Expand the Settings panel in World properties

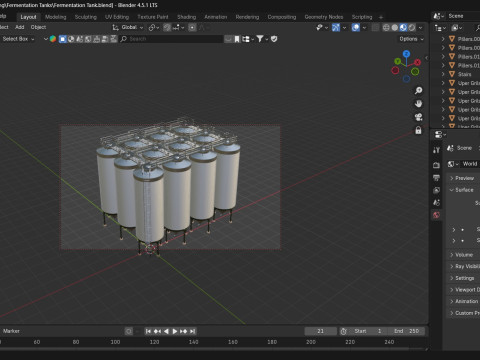tap(464, 278)
